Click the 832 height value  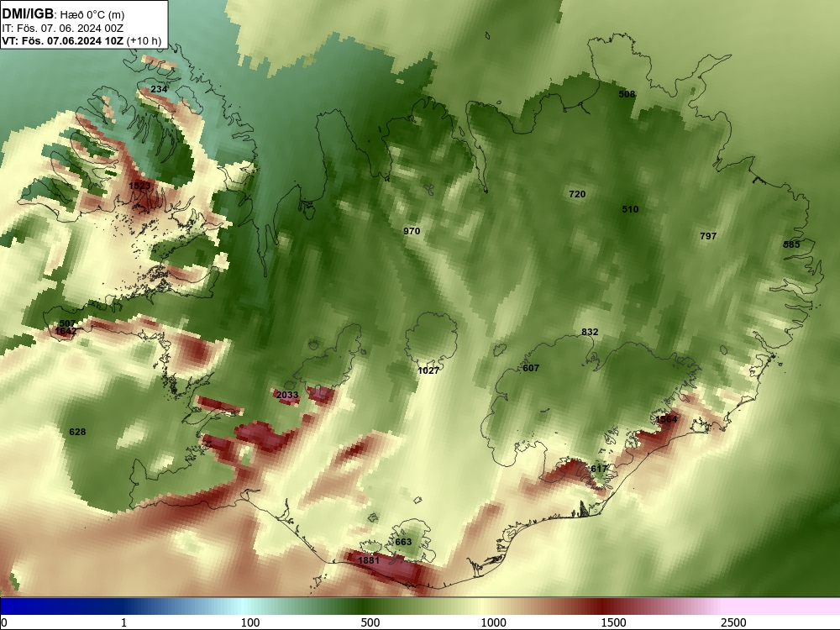[590, 332]
